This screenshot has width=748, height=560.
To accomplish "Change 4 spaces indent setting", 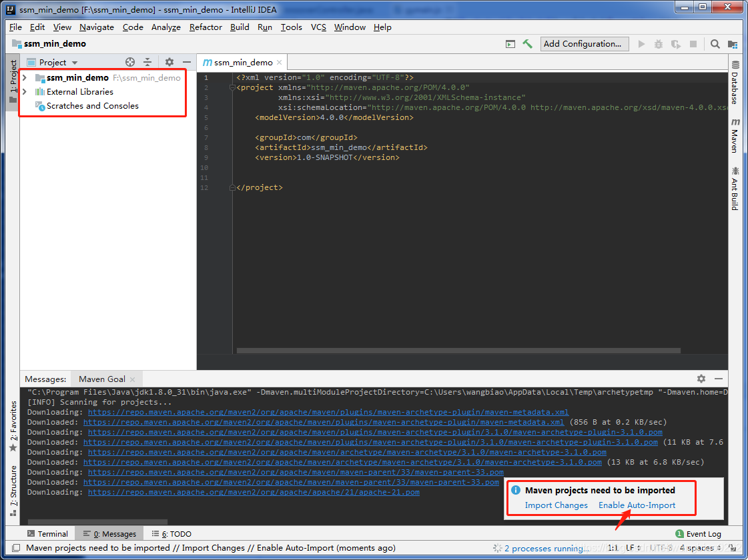I will coord(701,548).
